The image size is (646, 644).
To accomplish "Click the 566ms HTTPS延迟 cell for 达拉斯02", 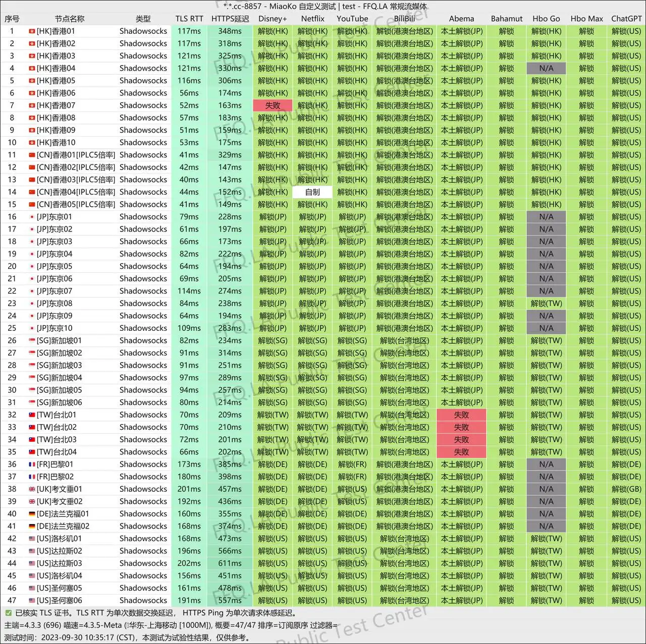I will click(x=230, y=551).
